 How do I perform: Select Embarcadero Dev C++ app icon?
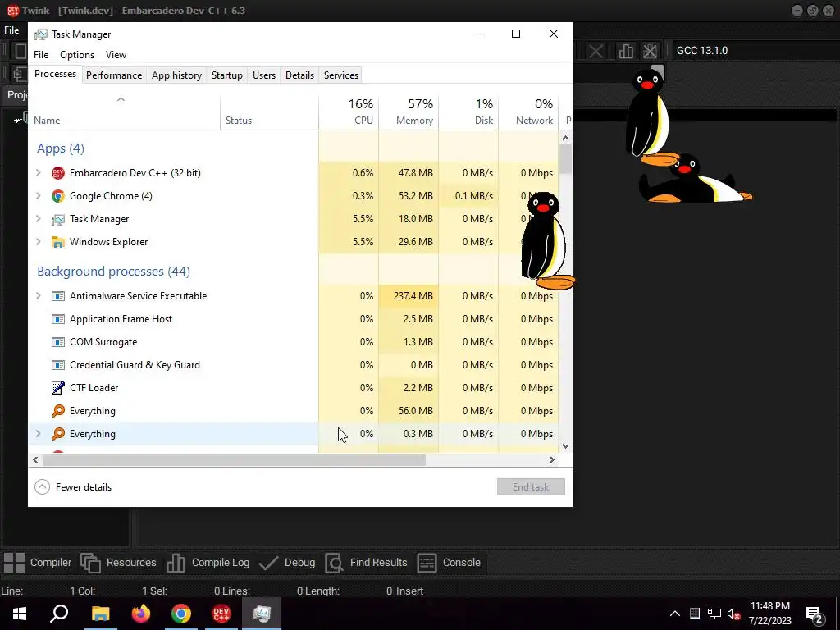pos(58,172)
